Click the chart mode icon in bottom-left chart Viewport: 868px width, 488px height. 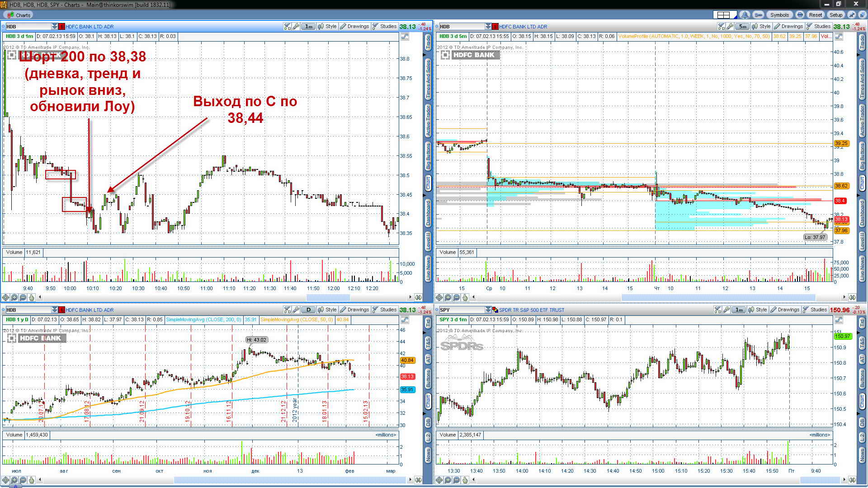(405, 320)
